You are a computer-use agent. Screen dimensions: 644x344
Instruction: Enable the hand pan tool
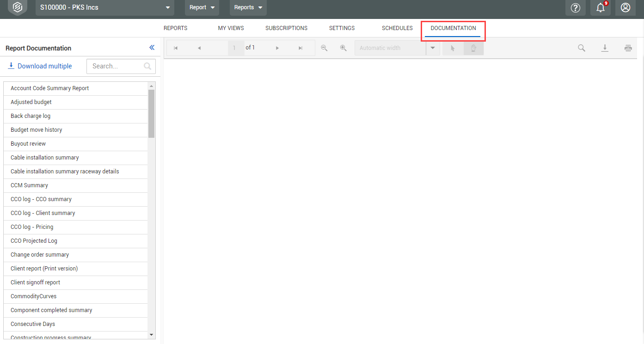point(473,48)
